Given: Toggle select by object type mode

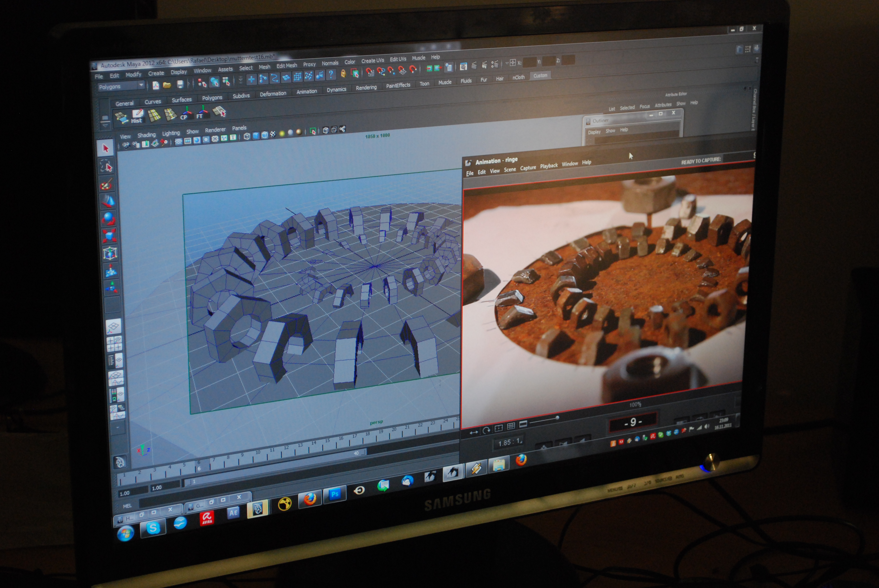Looking at the screenshot, I should [x=215, y=82].
